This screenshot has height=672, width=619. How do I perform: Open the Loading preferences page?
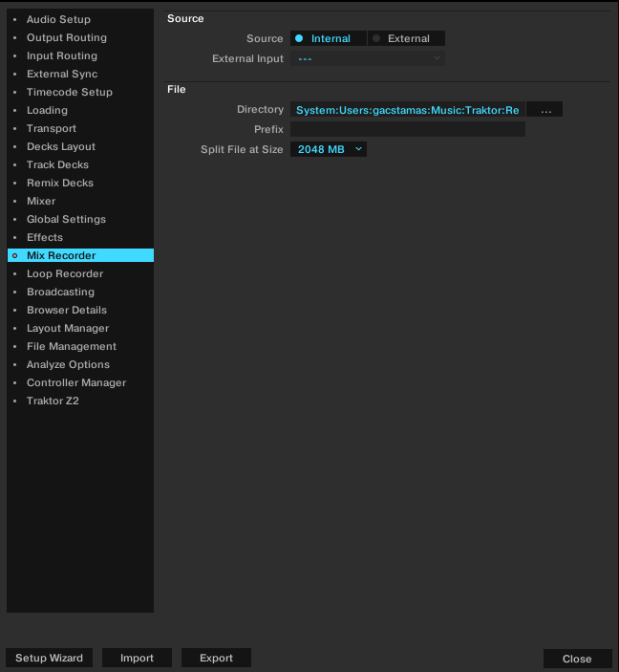pos(80,110)
